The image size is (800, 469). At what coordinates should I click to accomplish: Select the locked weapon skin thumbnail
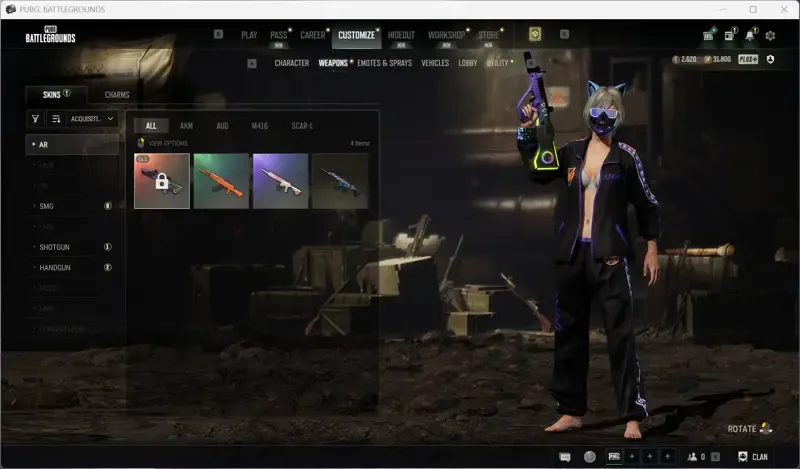pyautogui.click(x=162, y=181)
